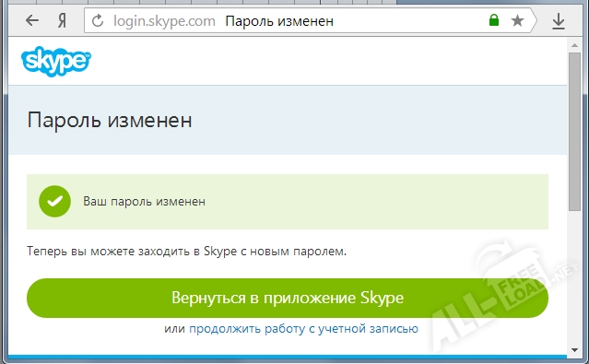
Task: Click login.skype.com in the address bar
Action: pyautogui.click(x=164, y=21)
